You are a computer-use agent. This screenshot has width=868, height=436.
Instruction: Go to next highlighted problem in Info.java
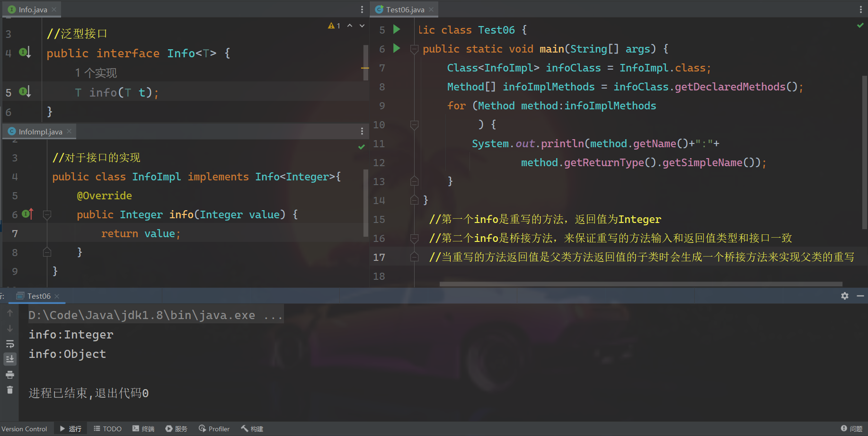pyautogui.click(x=362, y=26)
